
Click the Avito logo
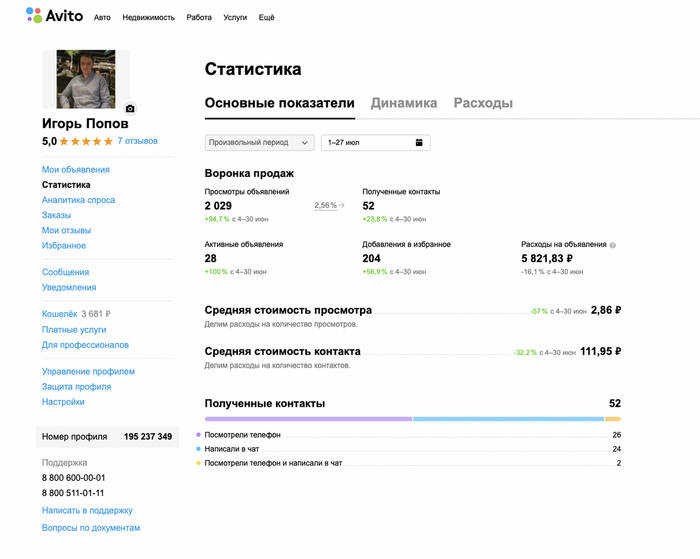(54, 16)
